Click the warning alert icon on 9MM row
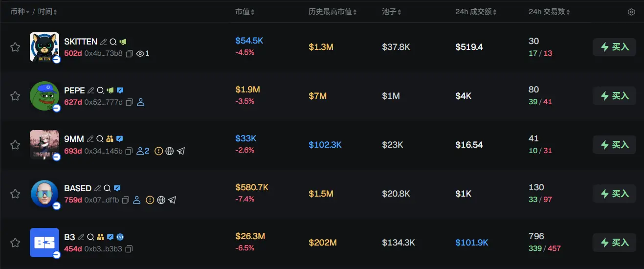Image resolution: width=644 pixels, height=269 pixels. tap(158, 151)
